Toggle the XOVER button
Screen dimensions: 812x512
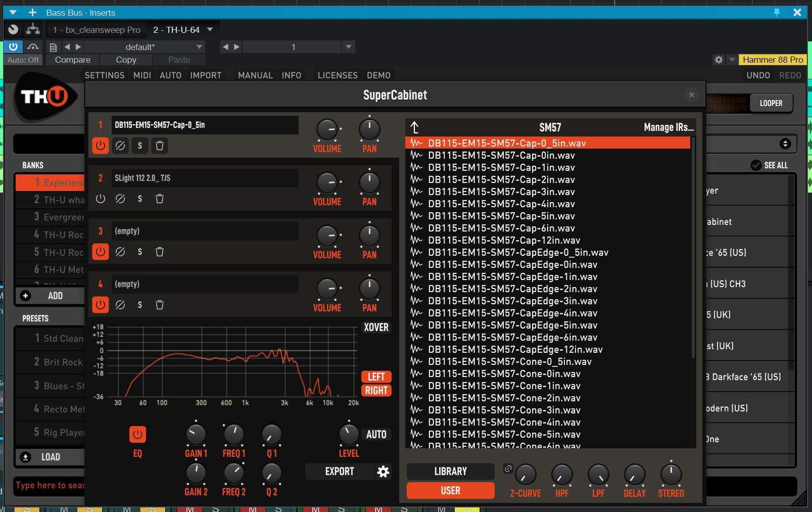(x=376, y=328)
